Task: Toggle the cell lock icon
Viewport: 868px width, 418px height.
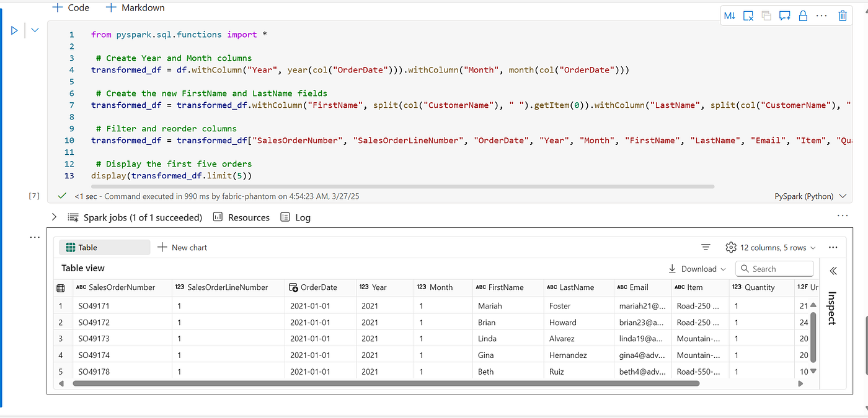Action: pyautogui.click(x=802, y=15)
